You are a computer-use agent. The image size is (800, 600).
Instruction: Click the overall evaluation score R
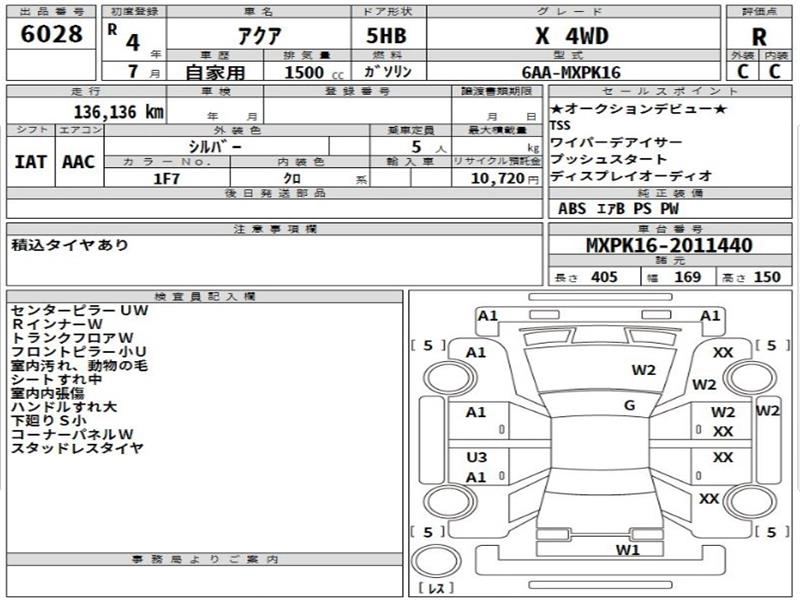pos(759,37)
